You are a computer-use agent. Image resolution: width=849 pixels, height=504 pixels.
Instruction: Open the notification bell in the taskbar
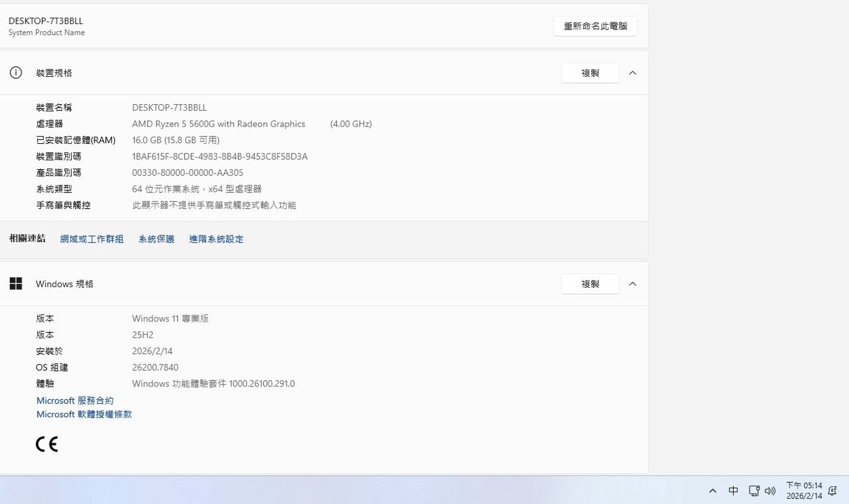pyautogui.click(x=832, y=491)
